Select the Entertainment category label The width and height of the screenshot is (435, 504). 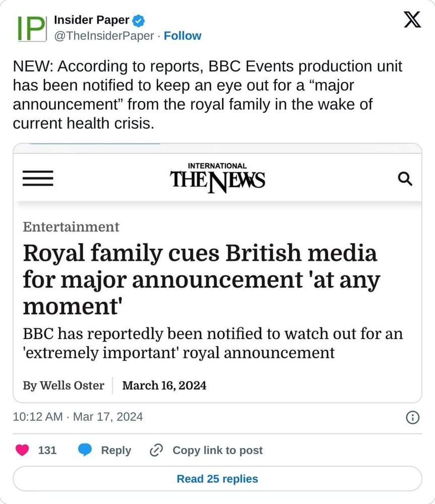click(x=71, y=227)
